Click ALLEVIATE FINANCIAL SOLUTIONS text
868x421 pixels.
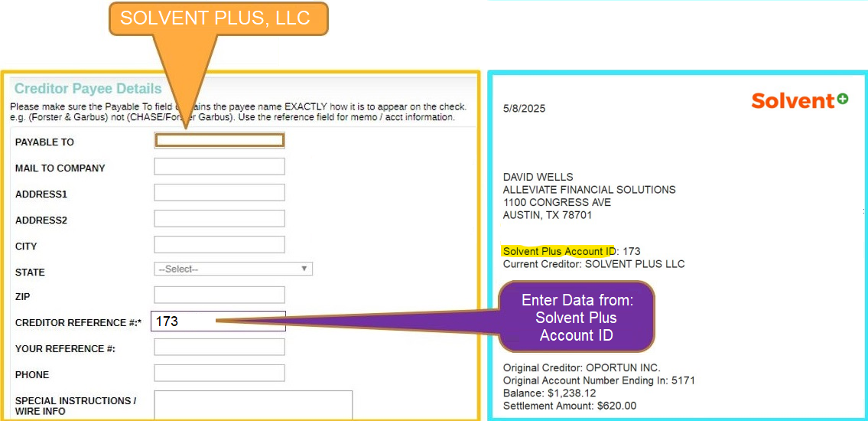pyautogui.click(x=590, y=190)
